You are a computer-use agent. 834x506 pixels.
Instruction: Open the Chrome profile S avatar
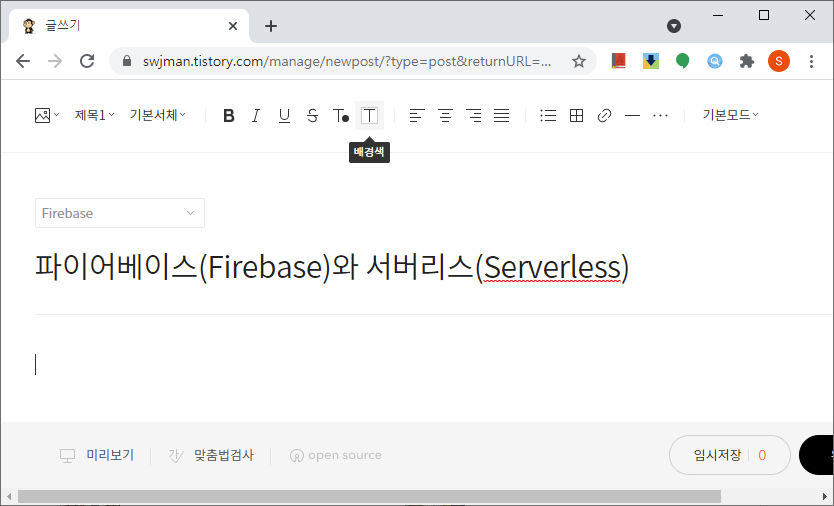[x=779, y=61]
